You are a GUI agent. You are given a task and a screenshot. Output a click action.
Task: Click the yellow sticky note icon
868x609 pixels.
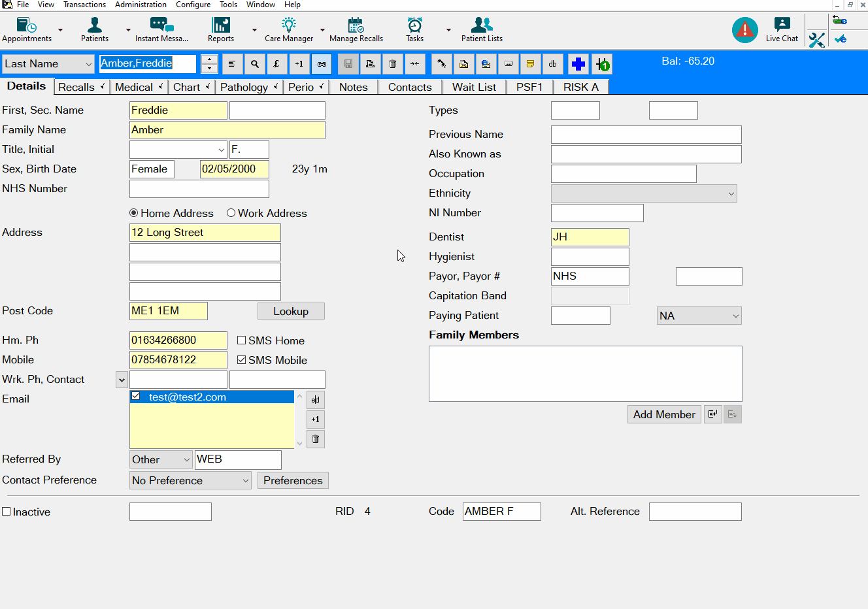point(530,64)
